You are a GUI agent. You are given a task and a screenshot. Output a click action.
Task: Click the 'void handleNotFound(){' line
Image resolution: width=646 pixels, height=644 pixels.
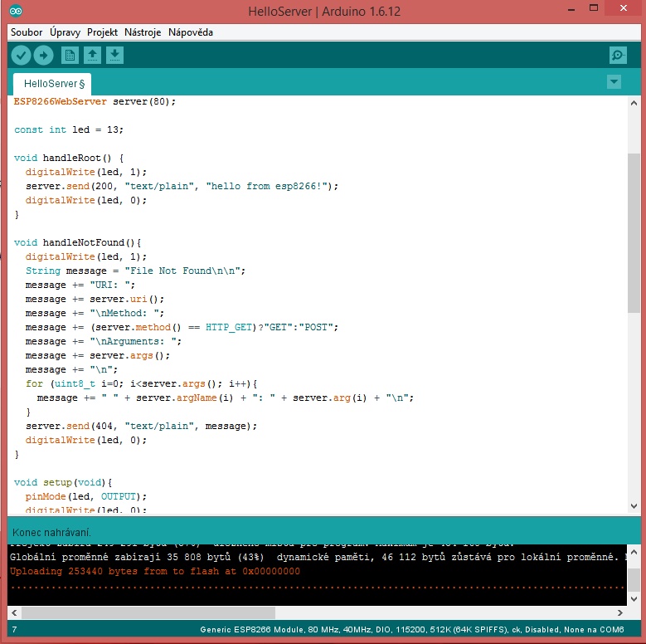79,242
